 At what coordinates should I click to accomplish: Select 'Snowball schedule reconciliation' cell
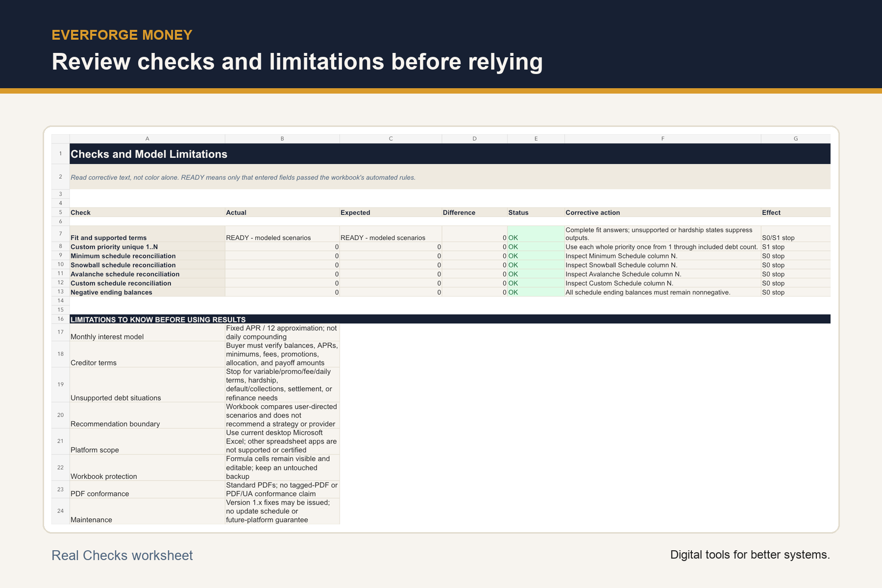pyautogui.click(x=147, y=265)
